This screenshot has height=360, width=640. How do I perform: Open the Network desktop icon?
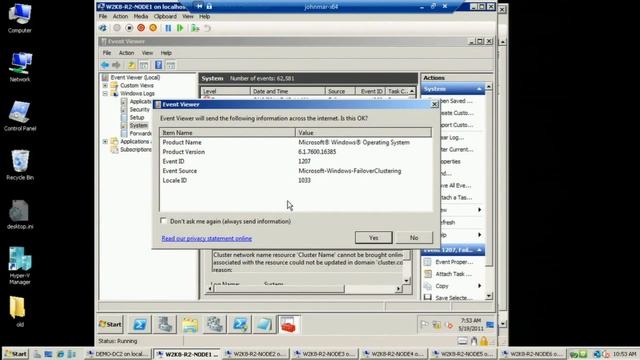pos(20,67)
